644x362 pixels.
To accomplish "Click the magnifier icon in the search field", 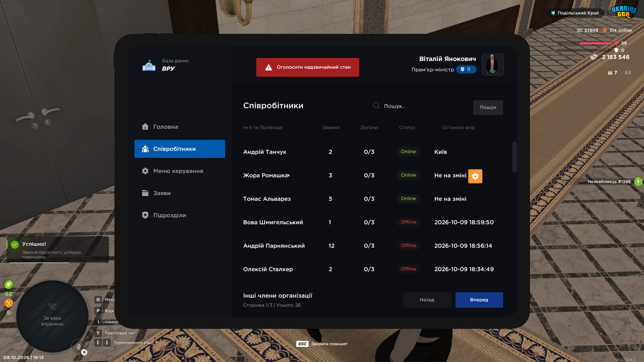I will click(376, 106).
